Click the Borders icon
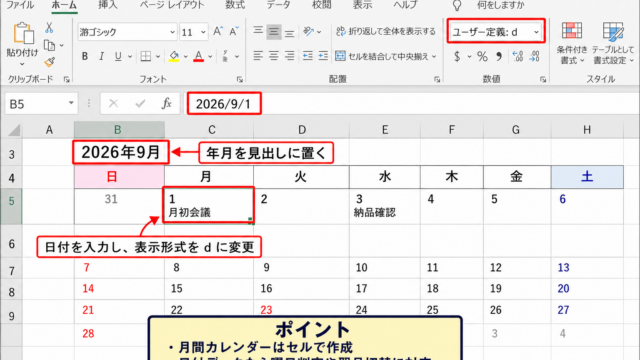640x360 pixels. click(146, 56)
